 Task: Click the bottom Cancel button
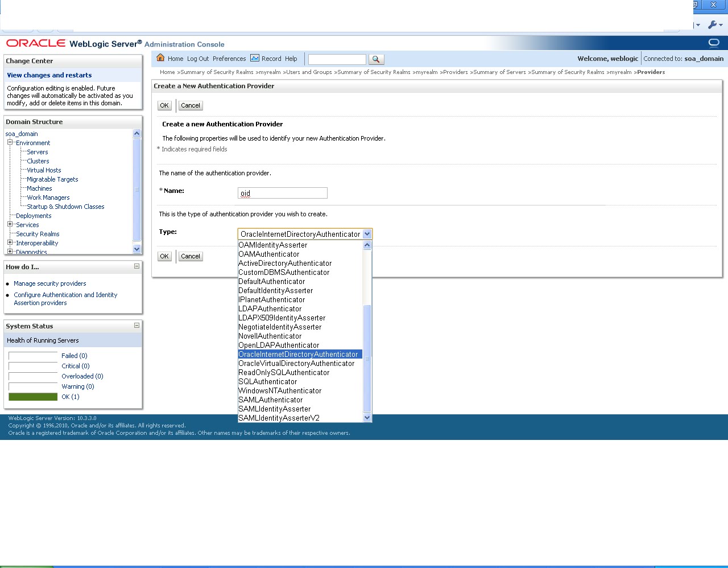tap(191, 256)
